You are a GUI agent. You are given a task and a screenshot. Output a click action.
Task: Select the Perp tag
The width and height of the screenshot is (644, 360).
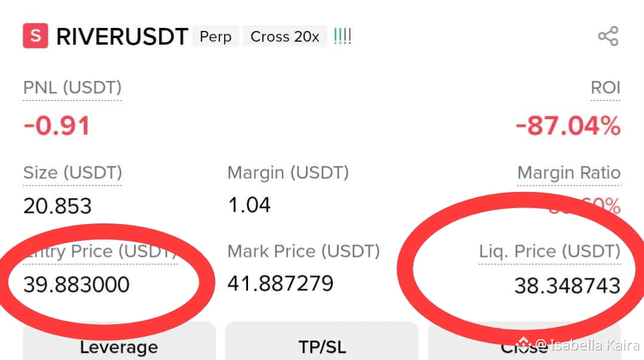[x=216, y=36]
